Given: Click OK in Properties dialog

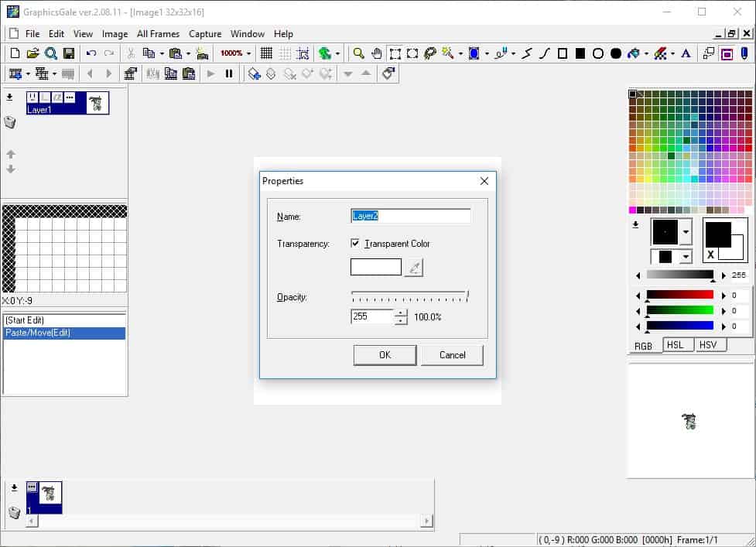Looking at the screenshot, I should point(385,355).
